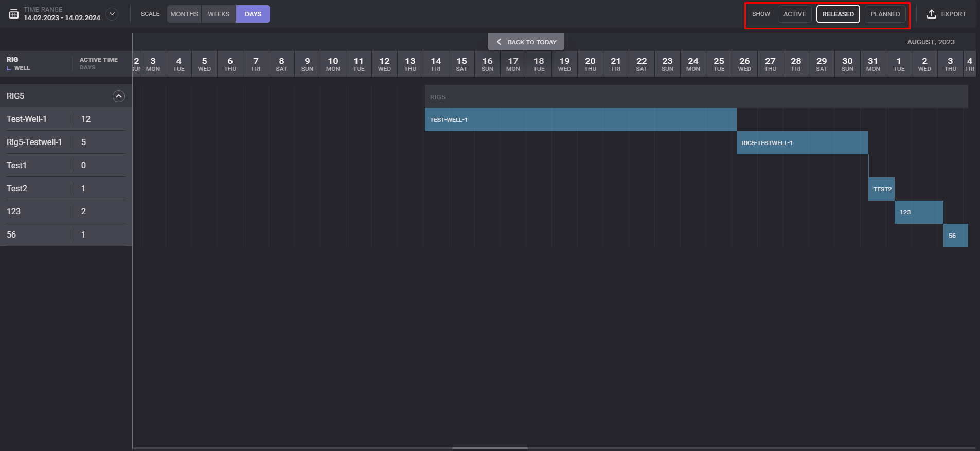Open the time range dropdown chevron
Screen dimensions: 980x451
(112, 14)
